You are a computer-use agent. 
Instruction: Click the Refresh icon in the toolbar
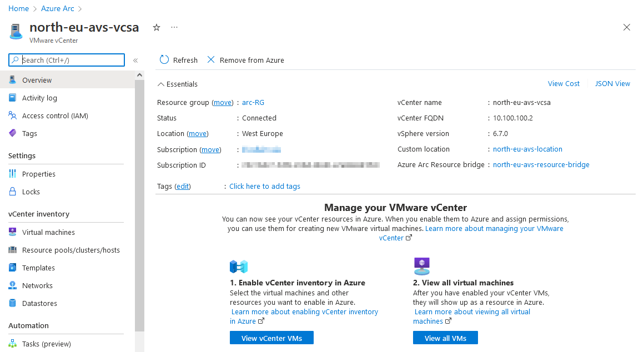[x=164, y=59]
